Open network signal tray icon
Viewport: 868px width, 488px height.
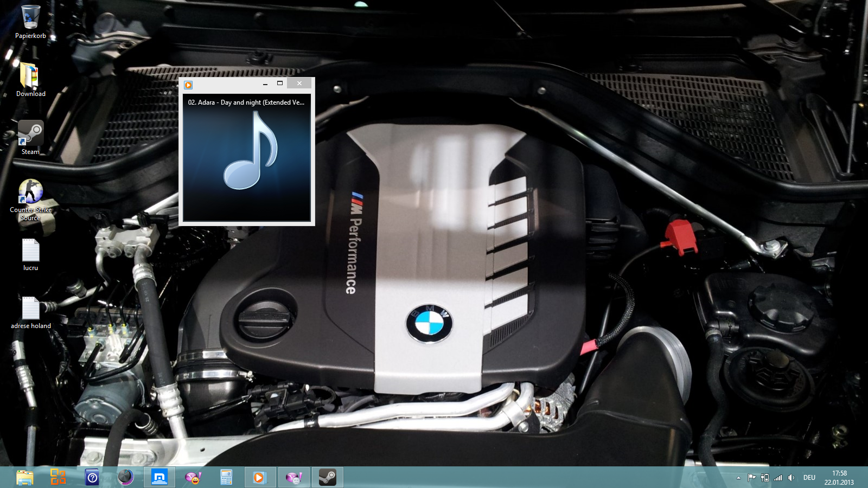tap(778, 478)
